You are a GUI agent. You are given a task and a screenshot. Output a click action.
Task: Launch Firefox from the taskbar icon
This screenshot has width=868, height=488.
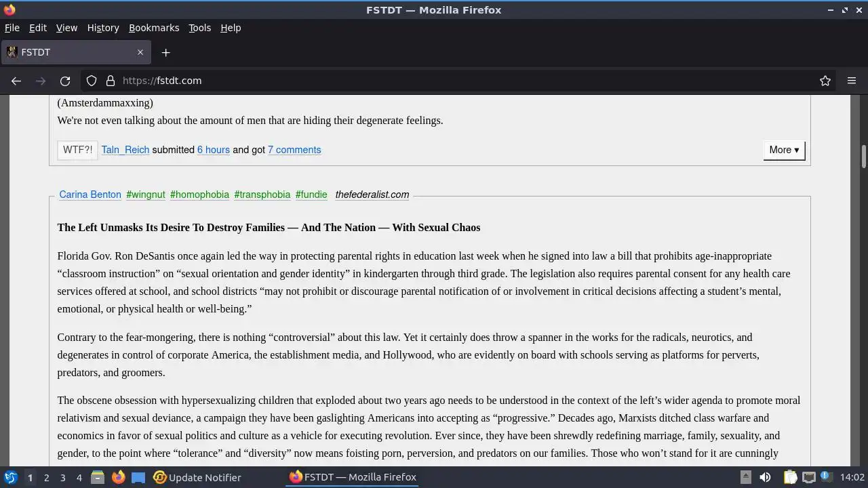119,477
